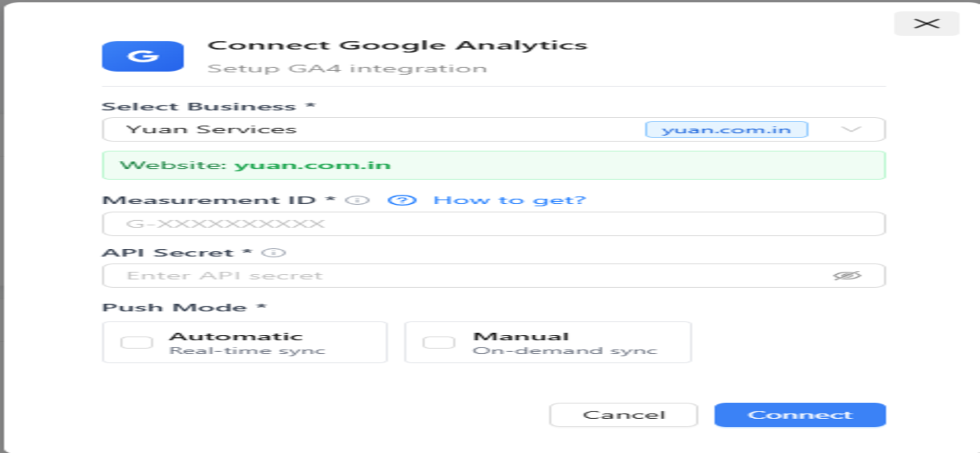Click the blue Google G logo icon
980x453 pixels.
(x=142, y=56)
